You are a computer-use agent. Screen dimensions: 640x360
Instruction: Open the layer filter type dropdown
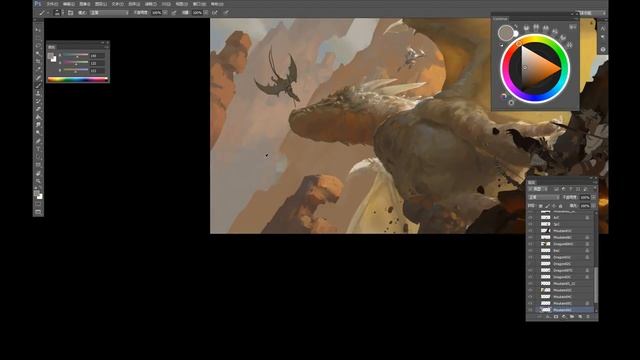click(538, 189)
